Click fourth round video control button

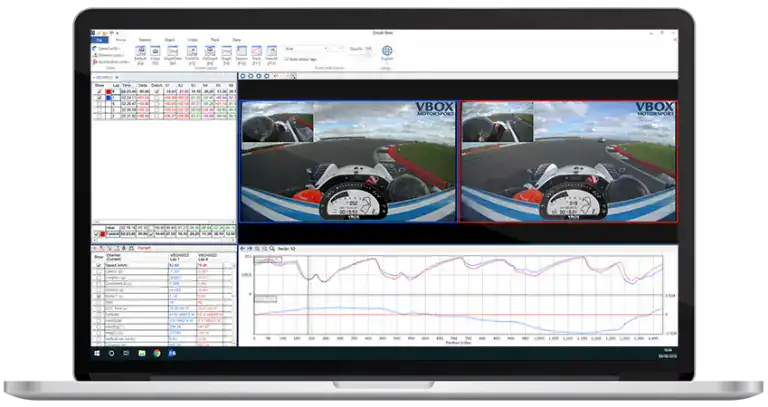pyautogui.click(x=266, y=76)
